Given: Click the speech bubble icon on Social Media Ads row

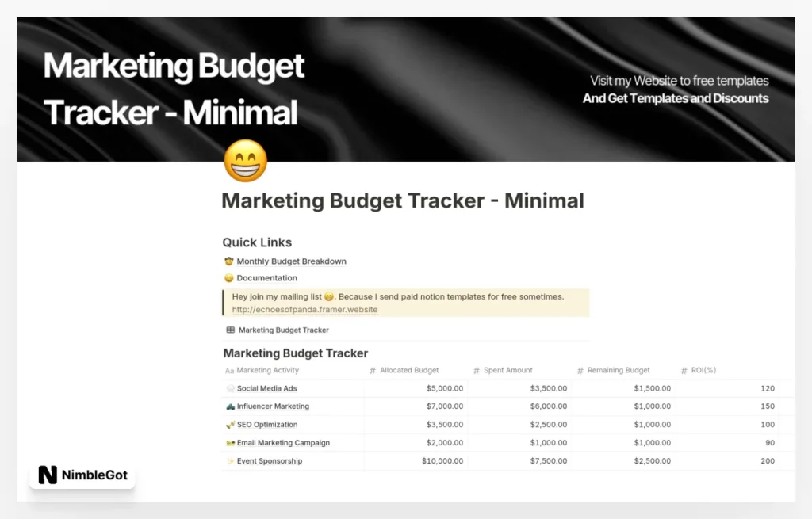Looking at the screenshot, I should (x=232, y=388).
